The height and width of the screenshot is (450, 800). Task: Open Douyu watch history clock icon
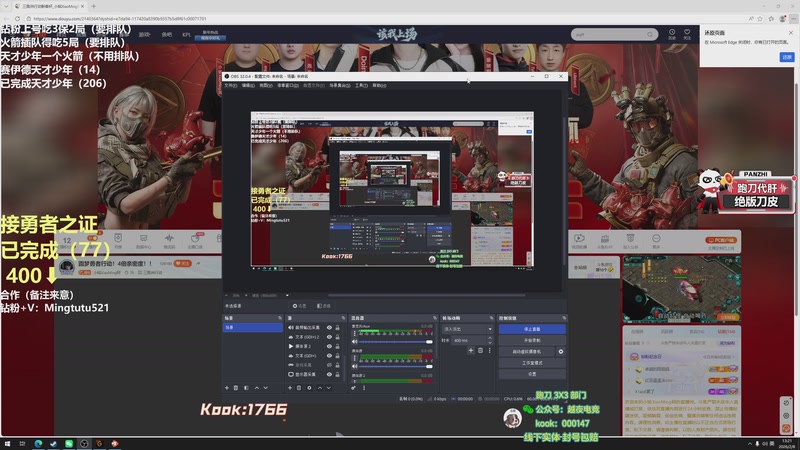pyautogui.click(x=672, y=34)
